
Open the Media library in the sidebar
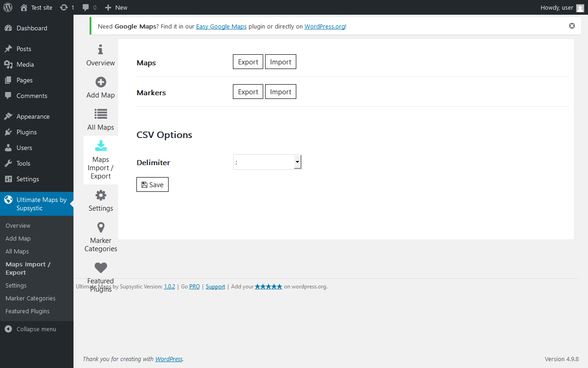coord(37,64)
